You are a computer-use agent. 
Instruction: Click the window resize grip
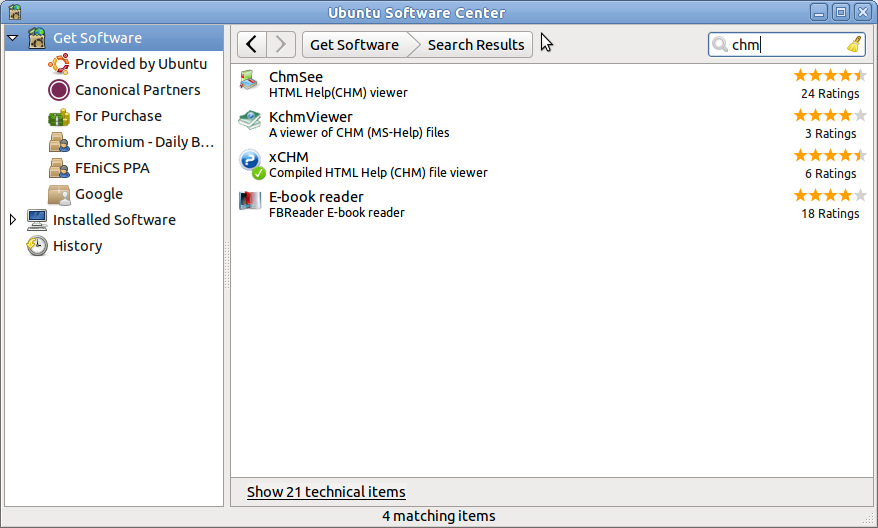(x=869, y=519)
